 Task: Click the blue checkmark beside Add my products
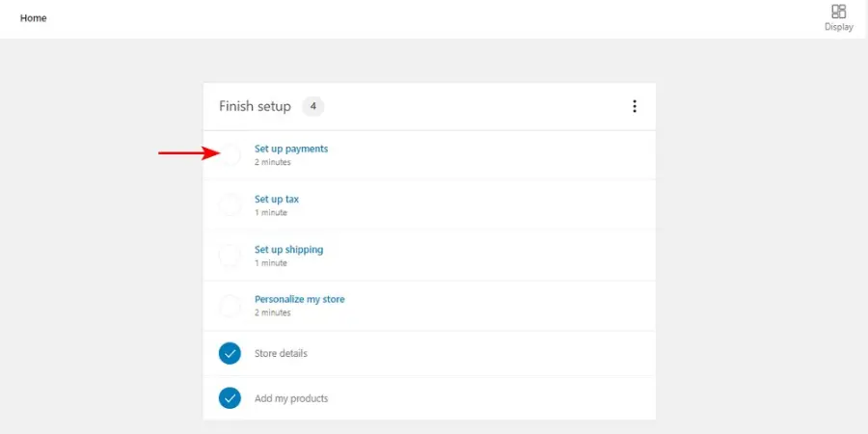tap(230, 398)
